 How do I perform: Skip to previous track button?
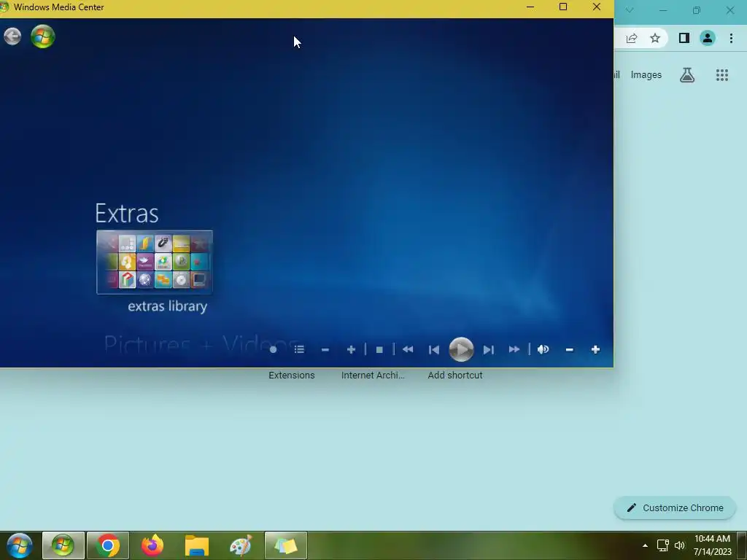point(434,349)
